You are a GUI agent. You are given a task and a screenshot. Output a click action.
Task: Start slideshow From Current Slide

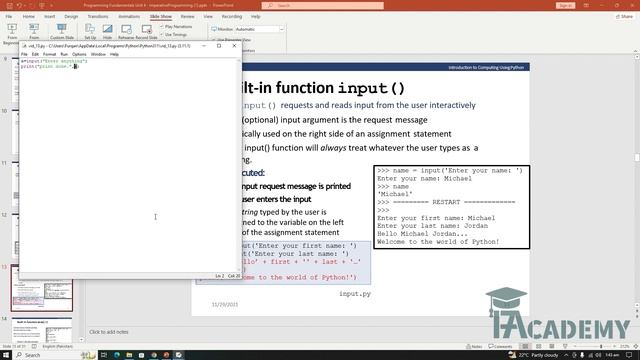click(34, 32)
